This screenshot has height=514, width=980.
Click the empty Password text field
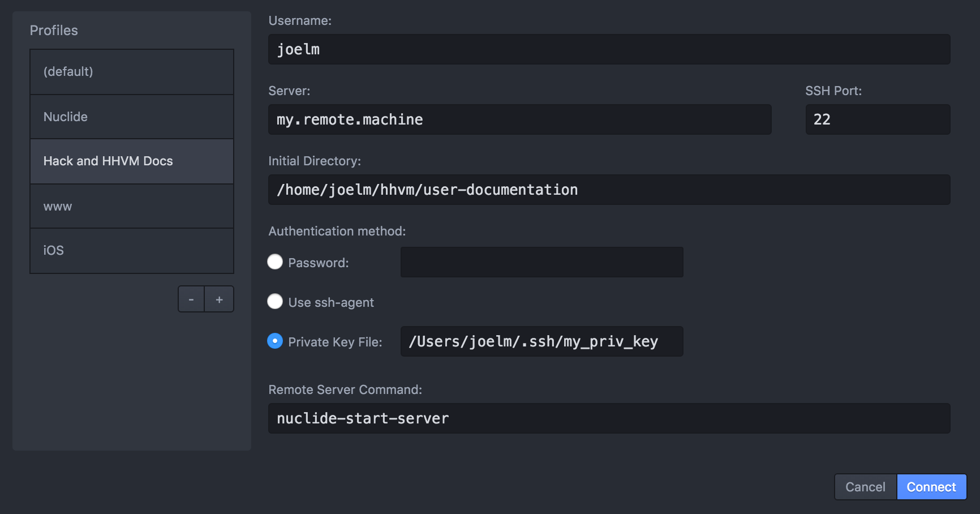(x=541, y=262)
